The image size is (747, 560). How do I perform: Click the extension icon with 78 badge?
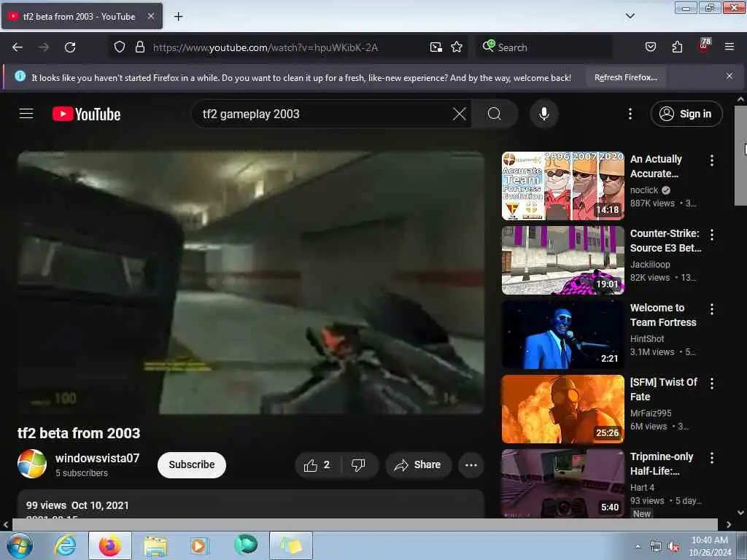tap(704, 46)
